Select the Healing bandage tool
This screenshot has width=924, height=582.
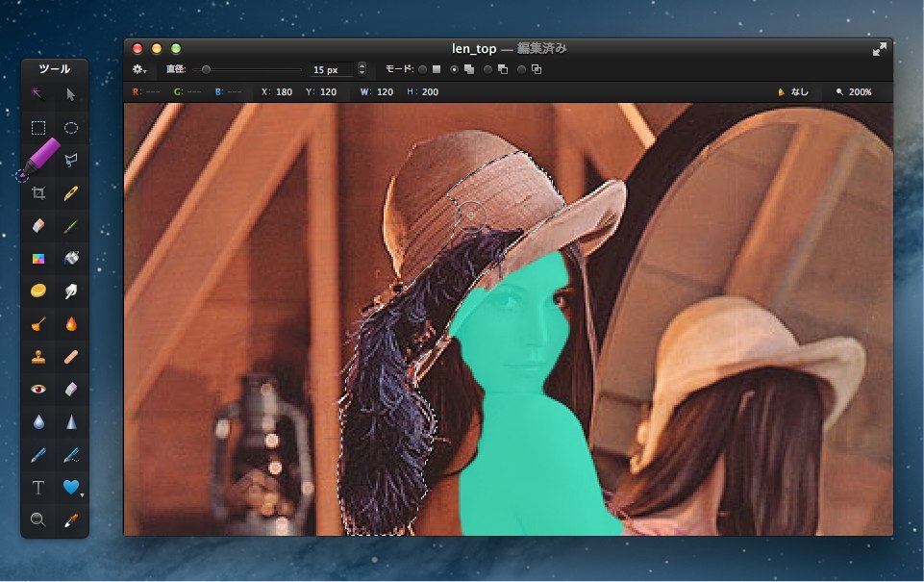pyautogui.click(x=71, y=357)
